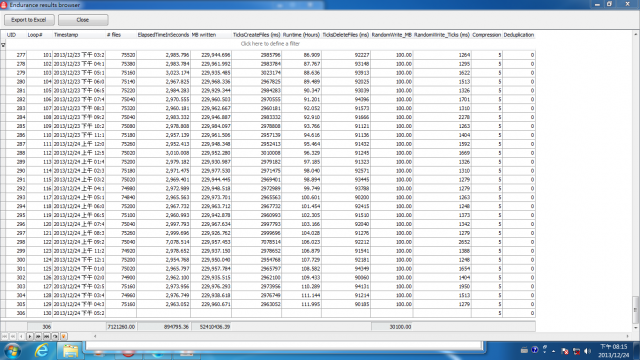Click horizontal scrollbar right arrow
This screenshot has height=360, width=640.
tap(628, 336)
